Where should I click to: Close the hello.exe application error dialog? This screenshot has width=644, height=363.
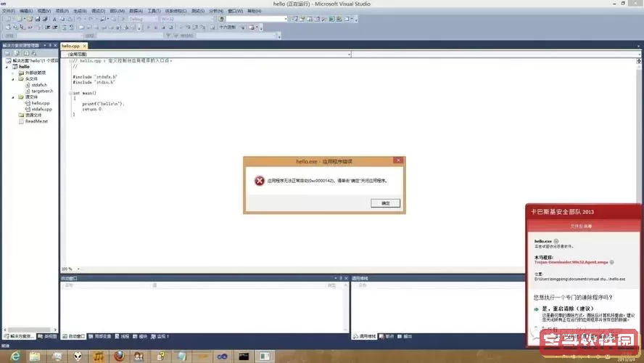[398, 160]
